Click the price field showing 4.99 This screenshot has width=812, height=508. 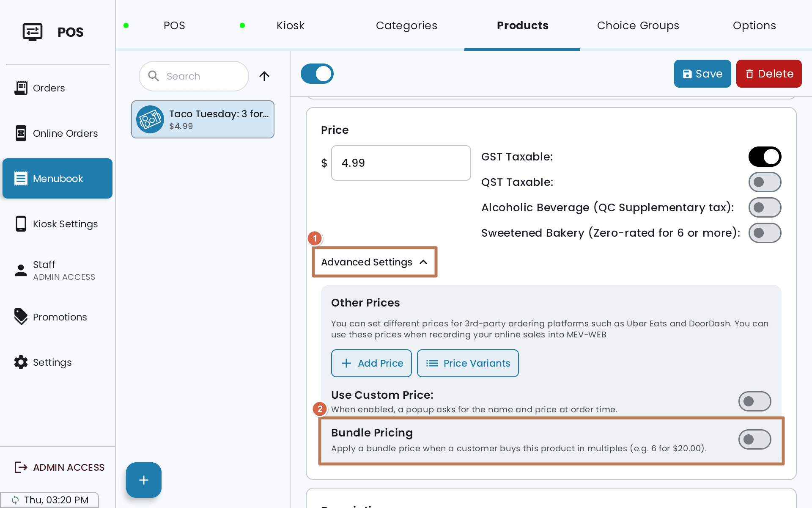[x=401, y=163]
